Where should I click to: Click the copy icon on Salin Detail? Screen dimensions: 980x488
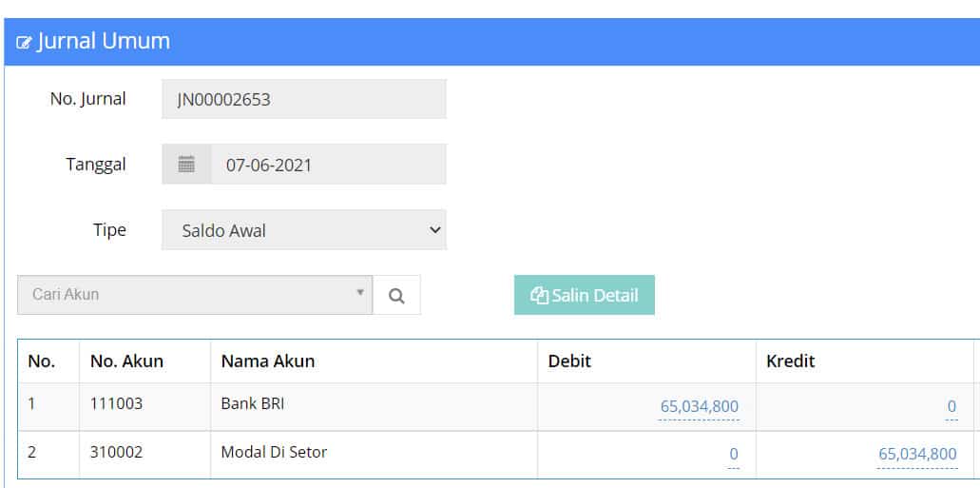(x=539, y=295)
